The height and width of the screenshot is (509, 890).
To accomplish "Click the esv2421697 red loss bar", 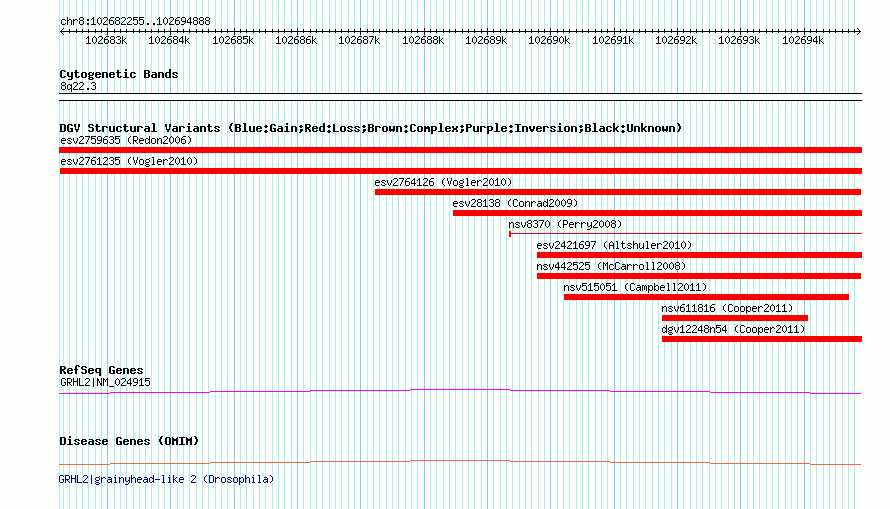I will click(x=699, y=255).
